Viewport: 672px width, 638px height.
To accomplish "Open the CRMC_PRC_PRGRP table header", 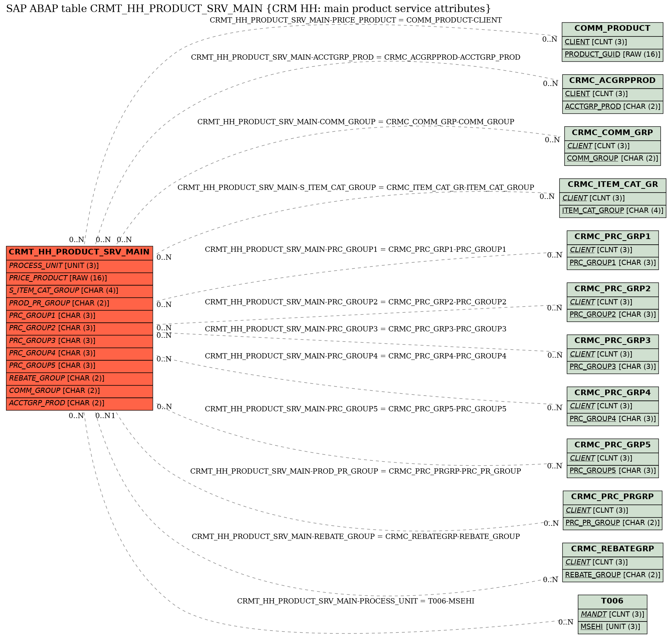I will [612, 497].
